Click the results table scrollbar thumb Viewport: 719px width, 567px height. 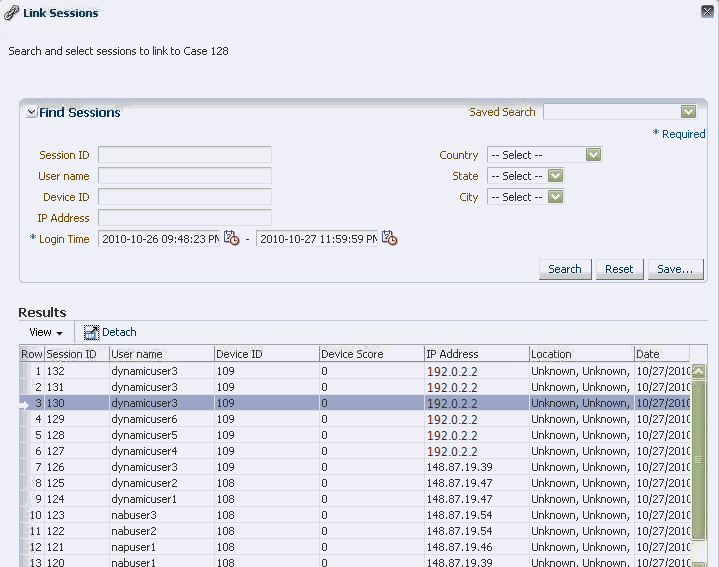(x=698, y=459)
